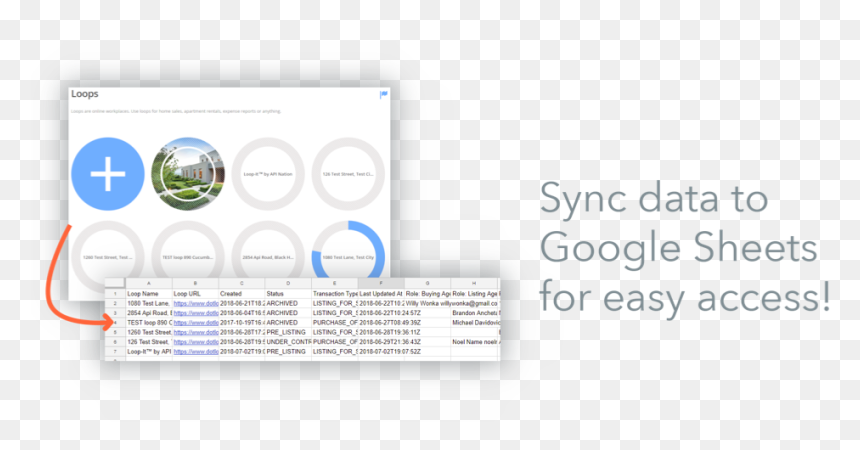860x450 pixels.
Task: Click the 'Role: Buying Age' header cell
Action: (x=427, y=294)
